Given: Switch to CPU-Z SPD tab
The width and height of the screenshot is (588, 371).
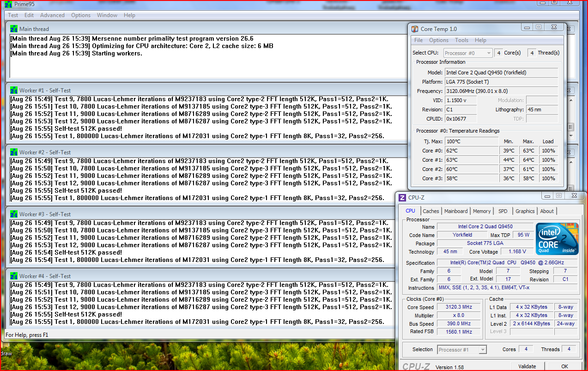Looking at the screenshot, I should point(503,211).
